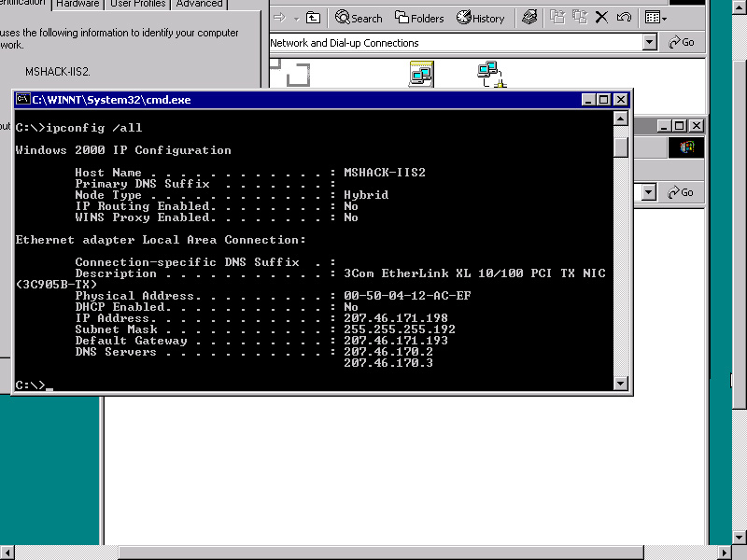747x560 pixels.
Task: Open the cmd.exe window system menu icon
Action: click(x=23, y=100)
